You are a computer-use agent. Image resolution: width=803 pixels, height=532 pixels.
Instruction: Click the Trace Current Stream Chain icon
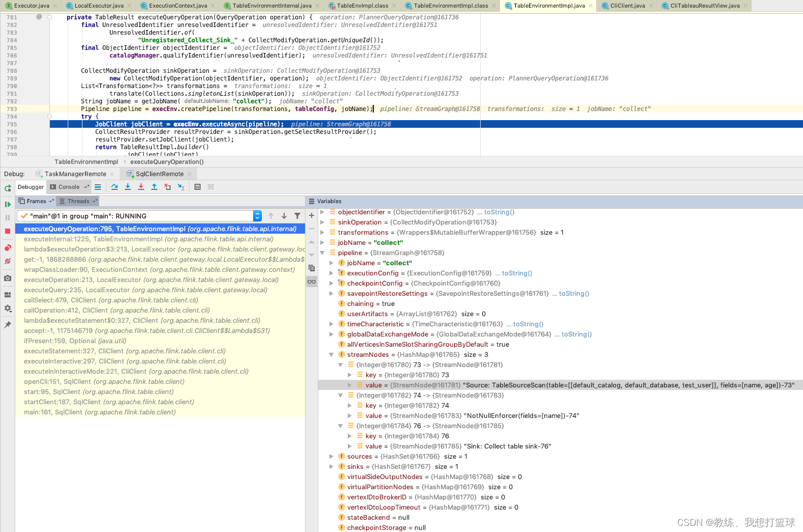click(x=211, y=187)
